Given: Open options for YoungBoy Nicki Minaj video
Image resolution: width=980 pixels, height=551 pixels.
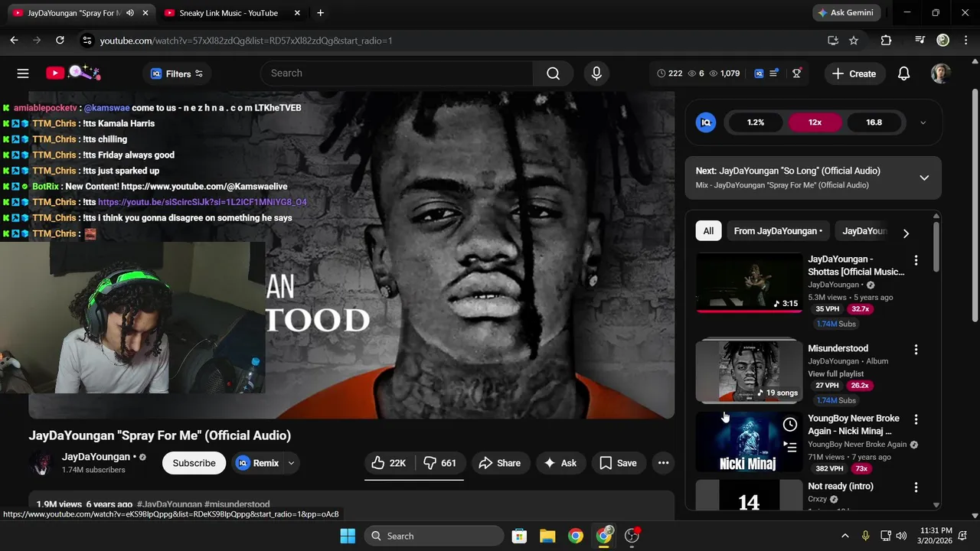Looking at the screenshot, I should point(916,420).
